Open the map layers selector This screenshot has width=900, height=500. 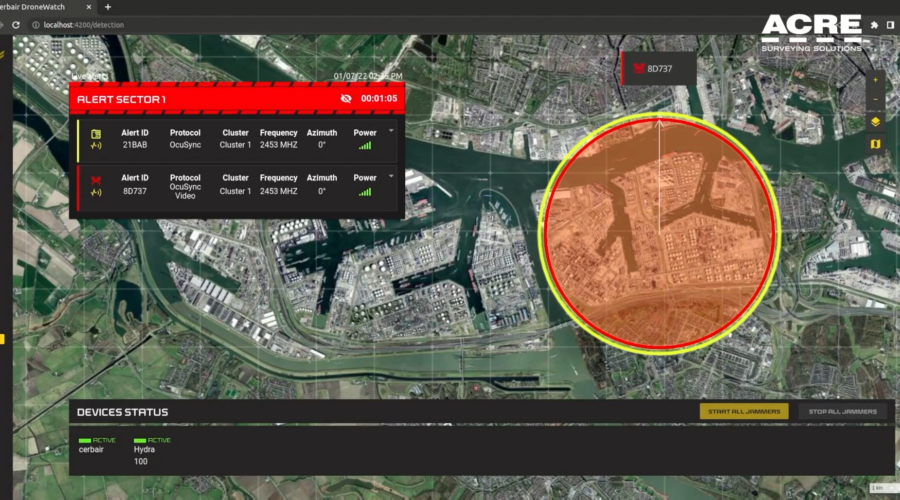click(x=875, y=121)
